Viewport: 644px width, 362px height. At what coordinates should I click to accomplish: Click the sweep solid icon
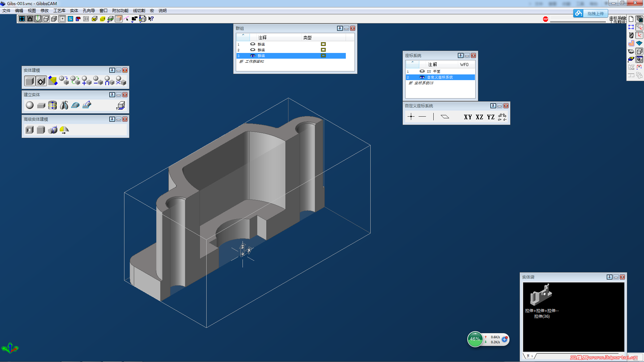[x=87, y=105]
